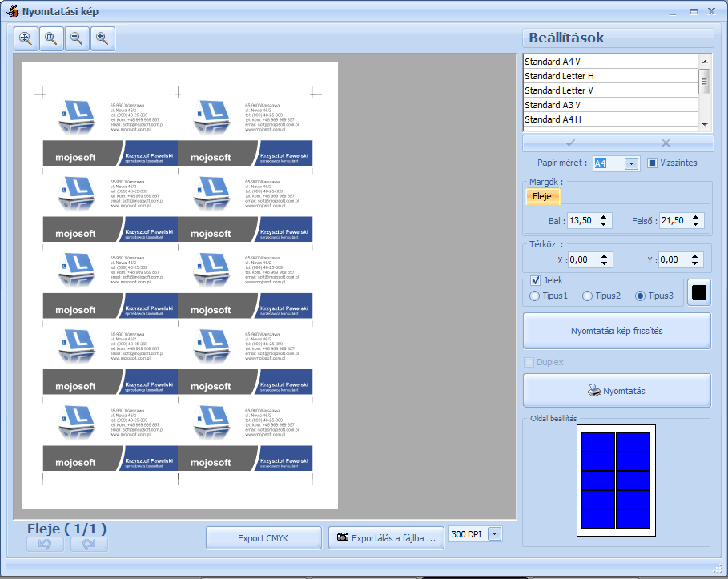Decrease the Bal margin value
Screen dimensions: 728x579
point(604,224)
